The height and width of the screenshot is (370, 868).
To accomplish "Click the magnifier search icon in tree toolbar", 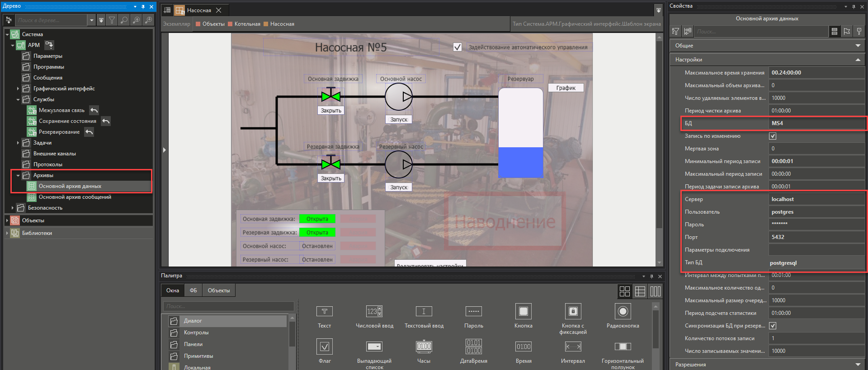I will click(124, 20).
